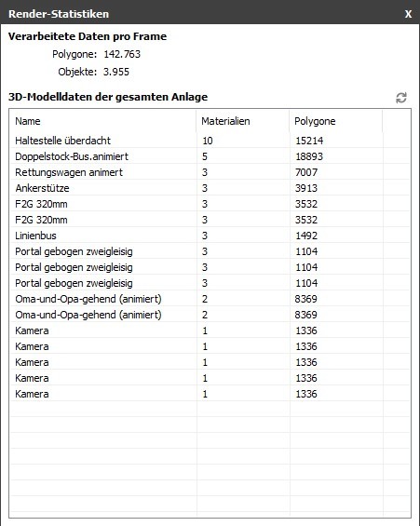Select the second Oma-und-Opa-gehend (animiert) row
The width and height of the screenshot is (420, 526).
pos(210,315)
